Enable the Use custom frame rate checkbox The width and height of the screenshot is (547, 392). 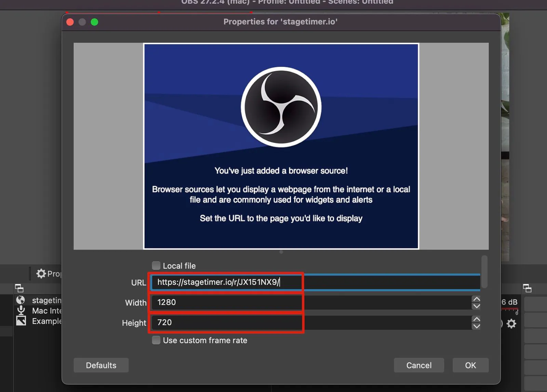156,340
